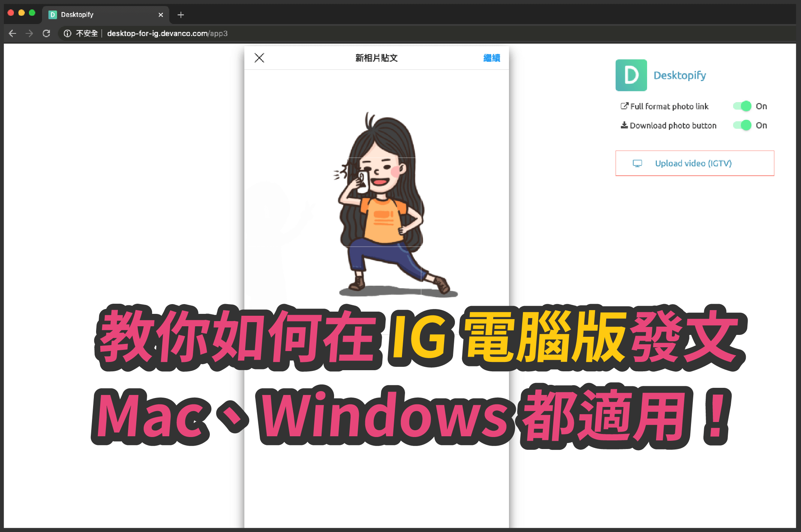Click the Upload video (IGTV) button
The height and width of the screenshot is (532, 801).
[694, 163]
